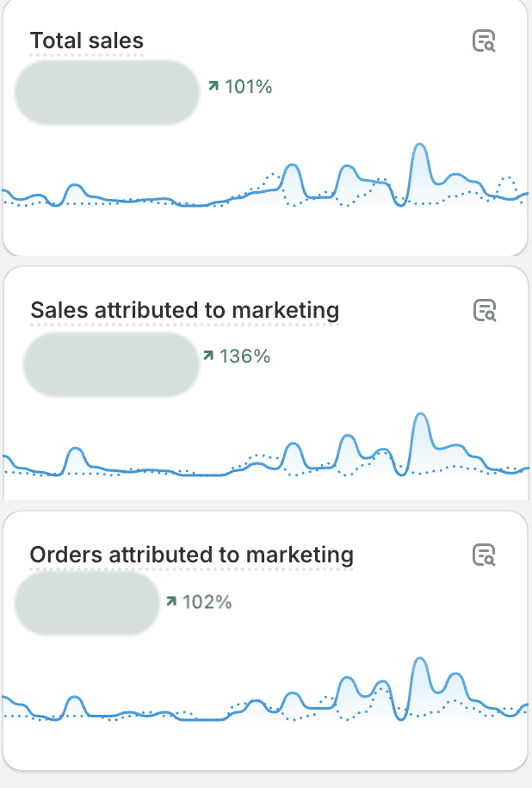Open the Total sales report icon
This screenshot has width=532, height=788.
pos(484,40)
